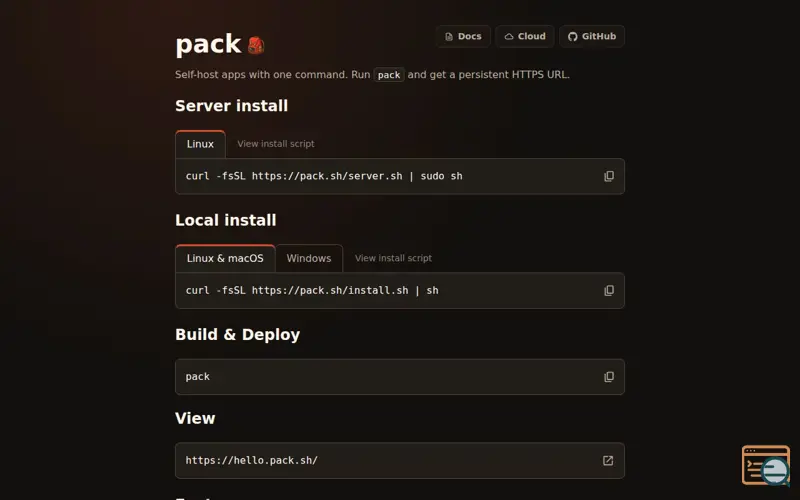
Task: Click the backpack logo next to pack
Action: [256, 45]
